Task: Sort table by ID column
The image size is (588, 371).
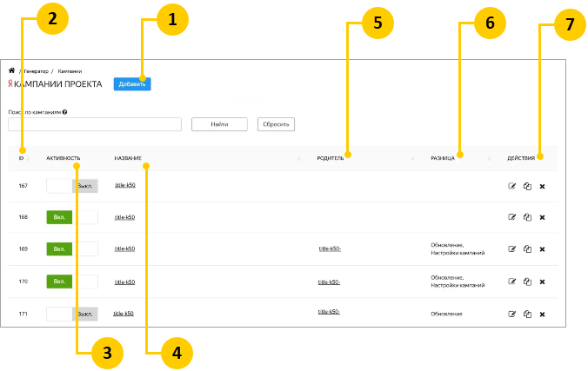Action: pos(22,158)
